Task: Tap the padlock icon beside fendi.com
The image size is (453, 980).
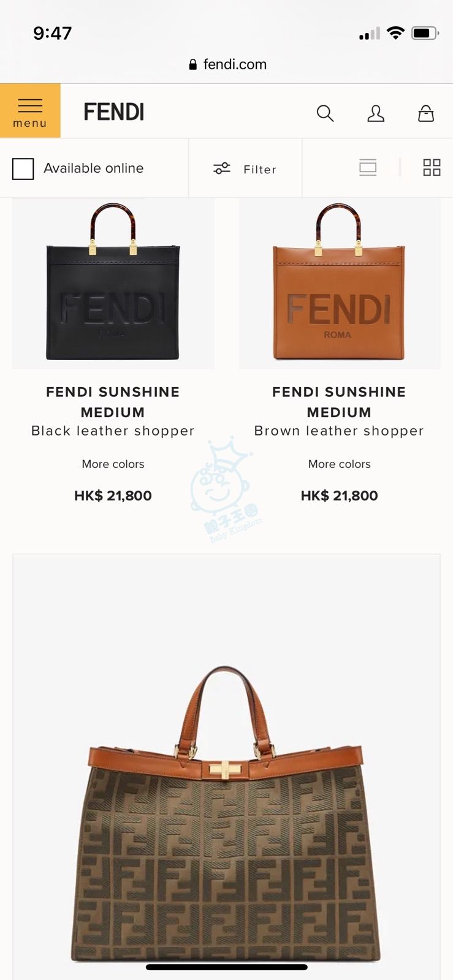Action: coord(193,64)
